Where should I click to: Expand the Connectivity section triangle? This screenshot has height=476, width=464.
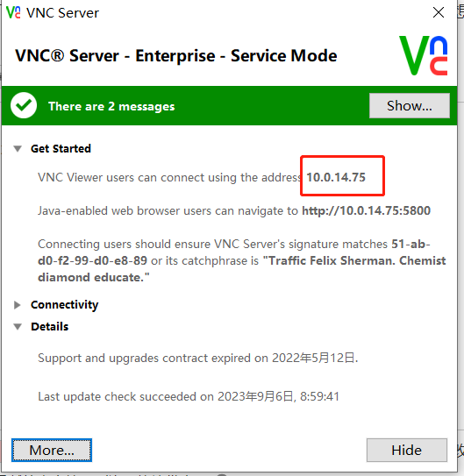tap(18, 305)
